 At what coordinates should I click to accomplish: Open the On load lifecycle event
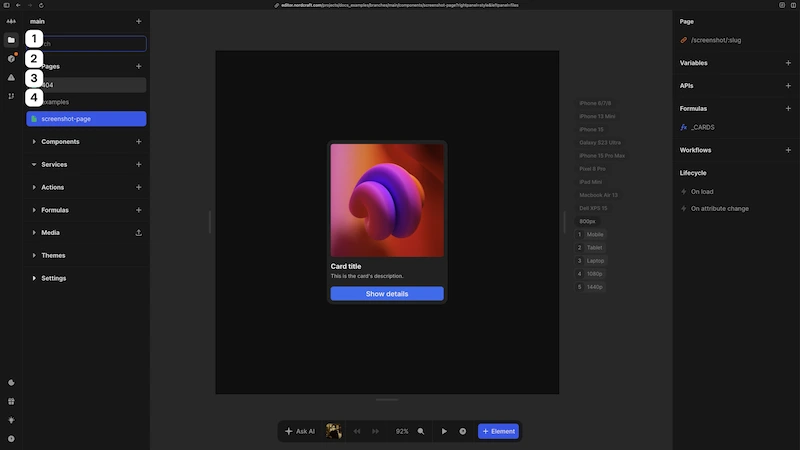[702, 192]
